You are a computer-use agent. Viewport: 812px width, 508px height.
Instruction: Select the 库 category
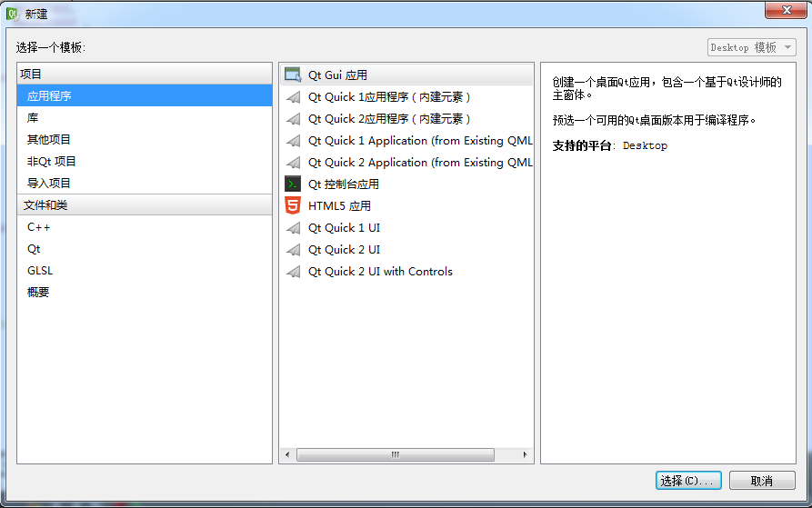coord(145,118)
